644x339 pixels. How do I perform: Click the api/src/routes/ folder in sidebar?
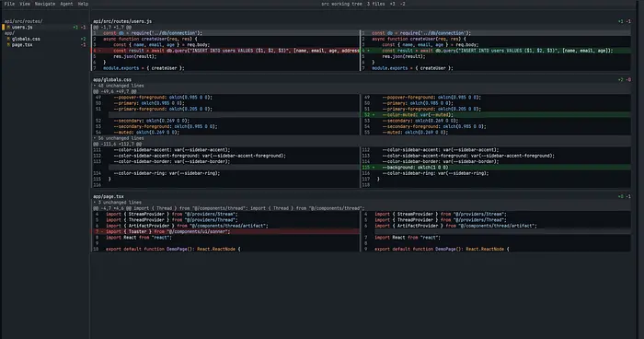pyautogui.click(x=23, y=21)
